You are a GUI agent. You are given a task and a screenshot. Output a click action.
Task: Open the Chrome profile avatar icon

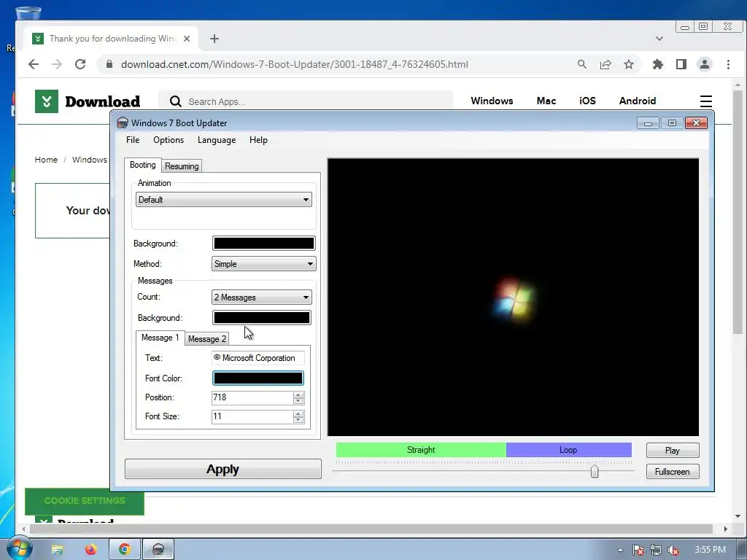click(705, 64)
